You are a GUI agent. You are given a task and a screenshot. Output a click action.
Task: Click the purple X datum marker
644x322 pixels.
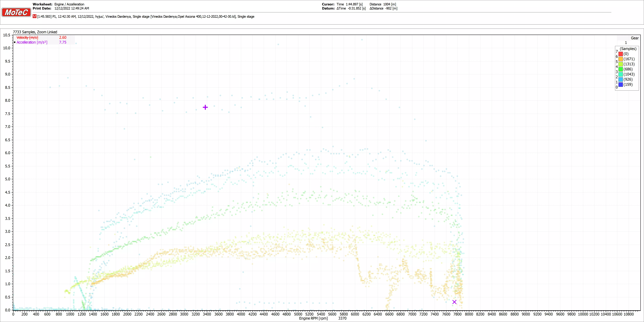(x=454, y=302)
